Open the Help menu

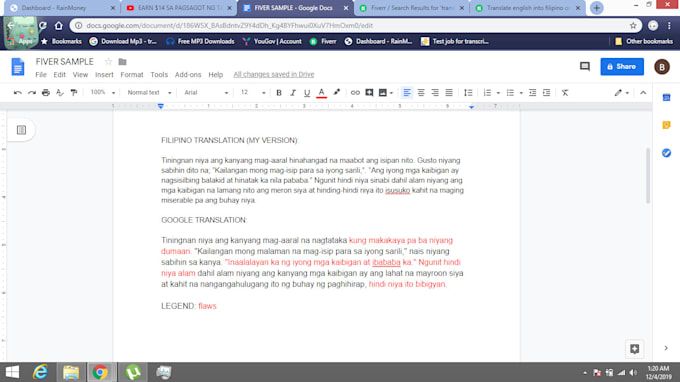pyautogui.click(x=216, y=75)
